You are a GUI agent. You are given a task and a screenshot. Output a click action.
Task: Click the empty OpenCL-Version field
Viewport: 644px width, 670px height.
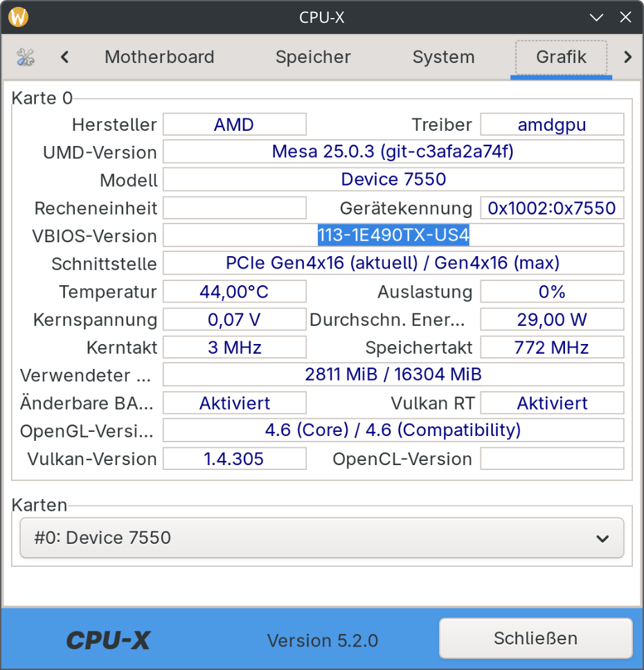coord(552,458)
